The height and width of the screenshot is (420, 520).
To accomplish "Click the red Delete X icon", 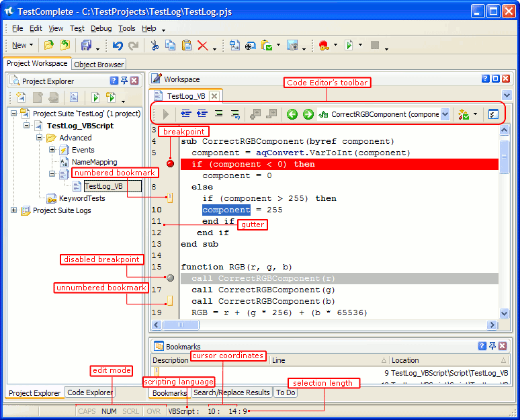I will pyautogui.click(x=203, y=45).
